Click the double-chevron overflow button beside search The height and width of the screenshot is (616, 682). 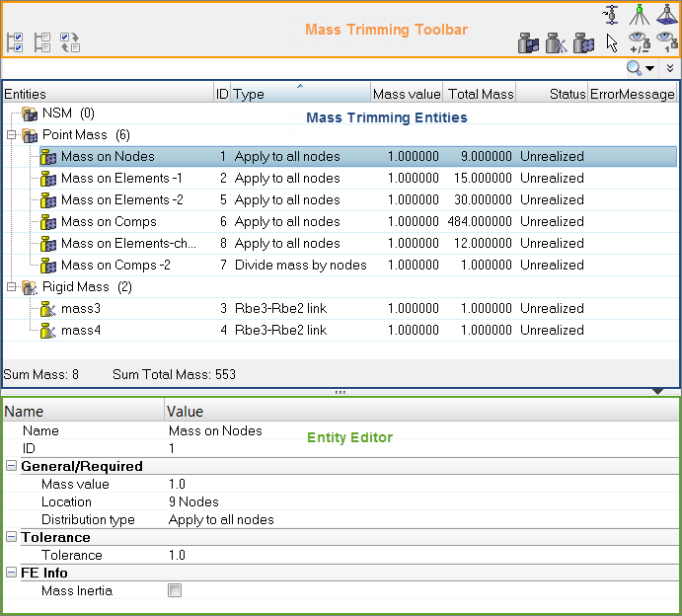(x=670, y=68)
